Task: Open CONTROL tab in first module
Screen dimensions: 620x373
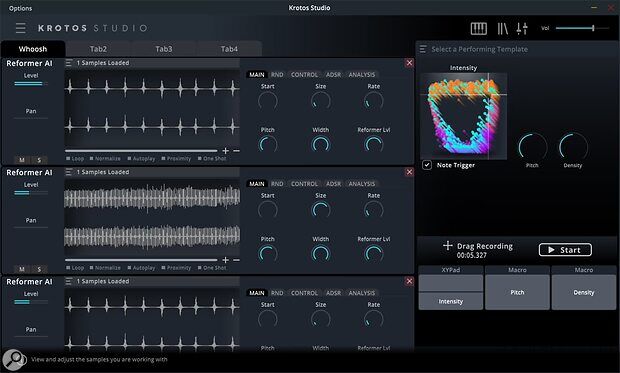Action: [304, 75]
